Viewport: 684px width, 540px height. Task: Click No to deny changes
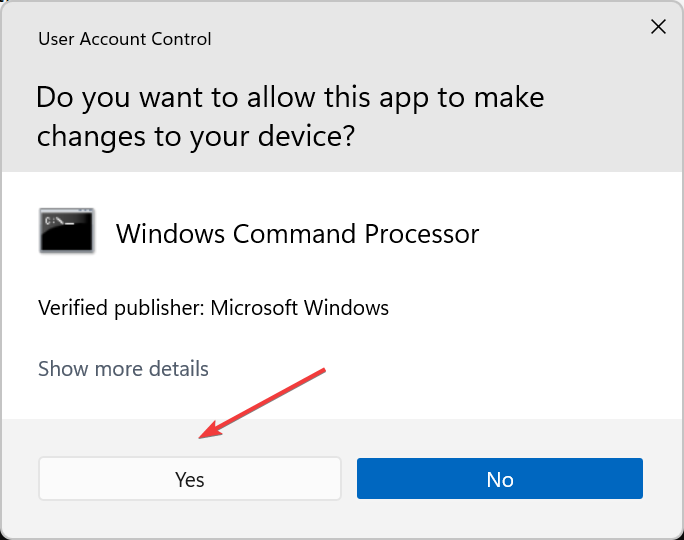[x=499, y=478]
